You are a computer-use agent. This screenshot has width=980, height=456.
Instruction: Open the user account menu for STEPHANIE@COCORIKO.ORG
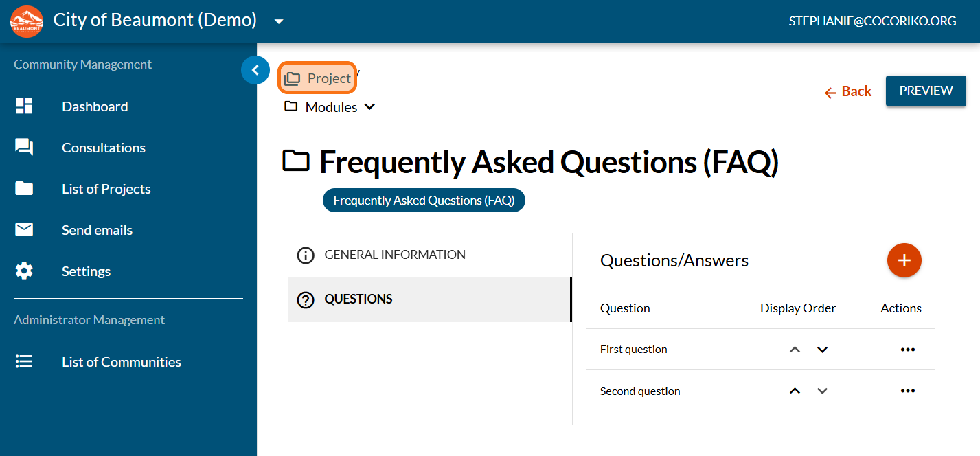[x=872, y=21]
